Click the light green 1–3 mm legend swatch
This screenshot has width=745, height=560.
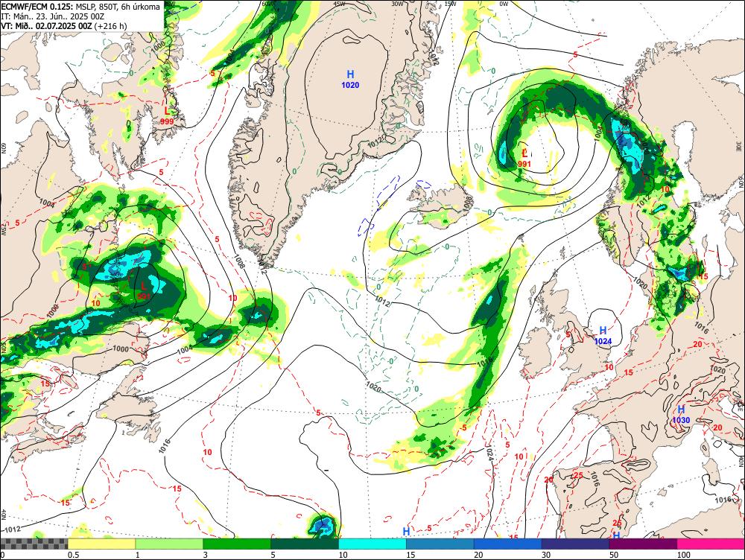tap(169, 544)
